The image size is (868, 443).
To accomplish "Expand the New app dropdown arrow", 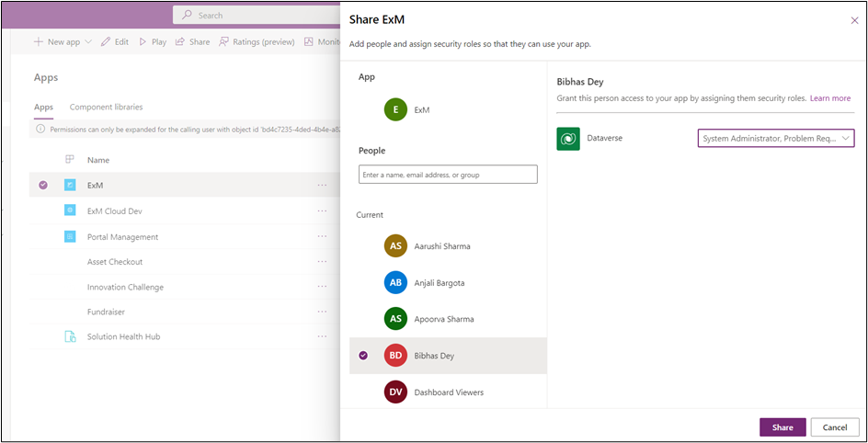I will coord(88,42).
